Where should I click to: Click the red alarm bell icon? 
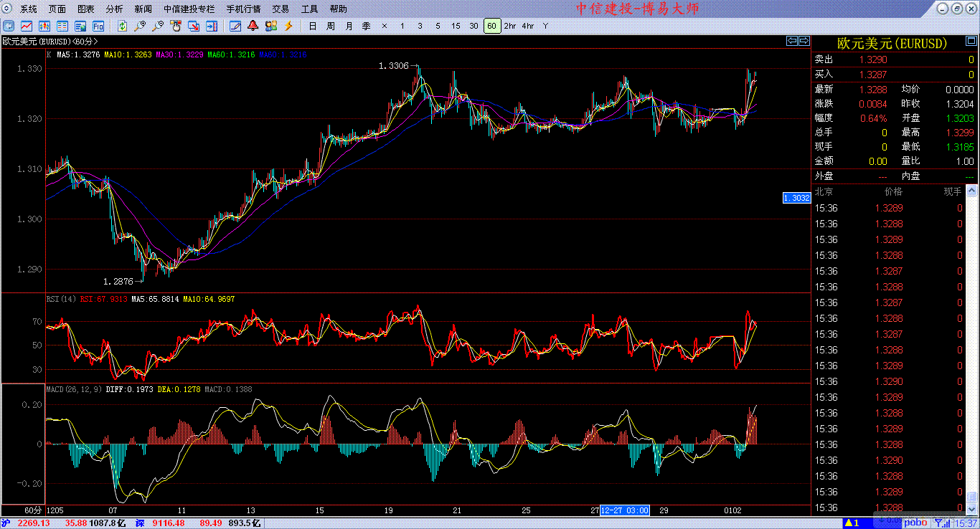tap(253, 26)
